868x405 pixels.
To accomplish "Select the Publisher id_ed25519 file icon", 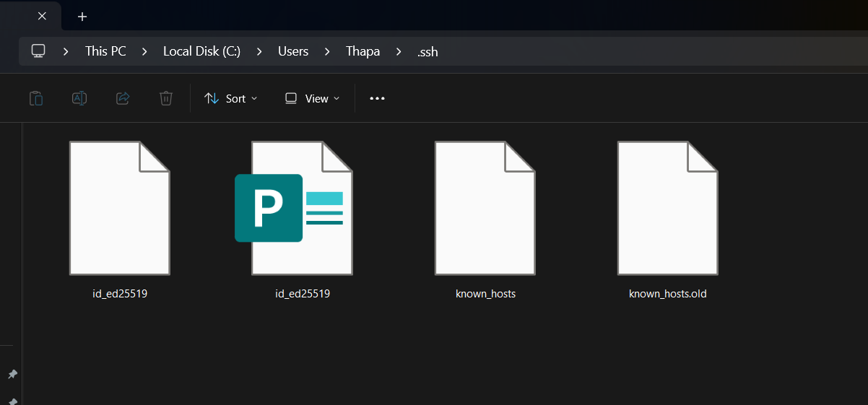I will 293,208.
